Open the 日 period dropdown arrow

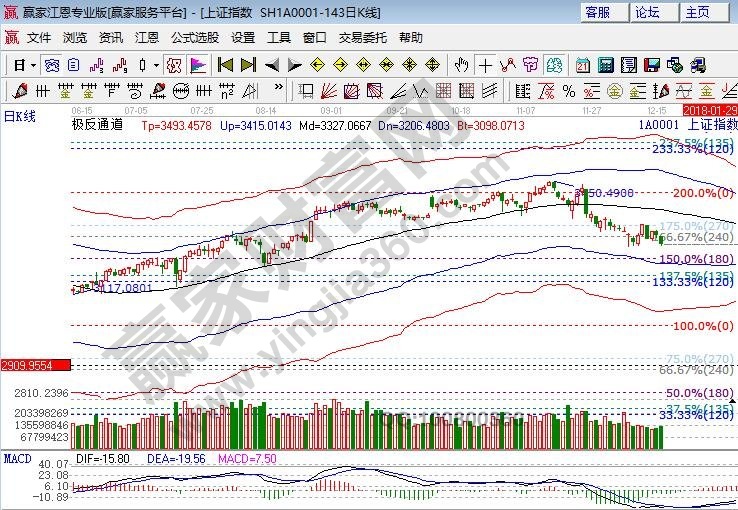(x=32, y=65)
